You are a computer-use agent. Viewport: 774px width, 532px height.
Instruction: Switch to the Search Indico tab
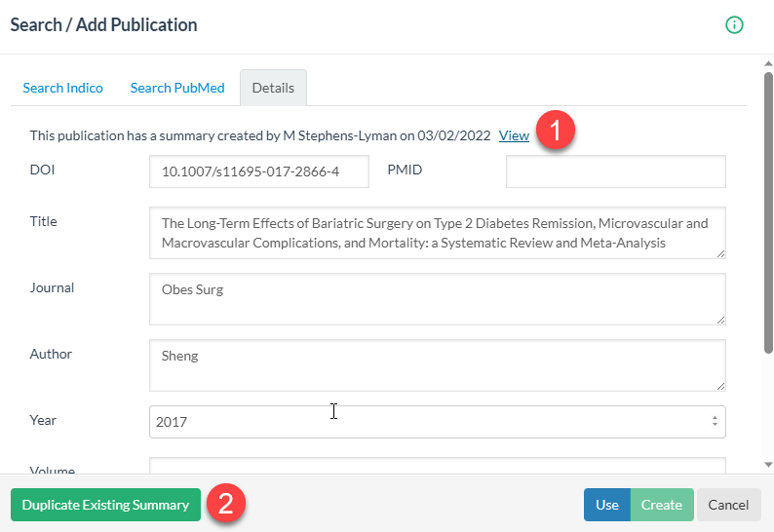coord(62,88)
